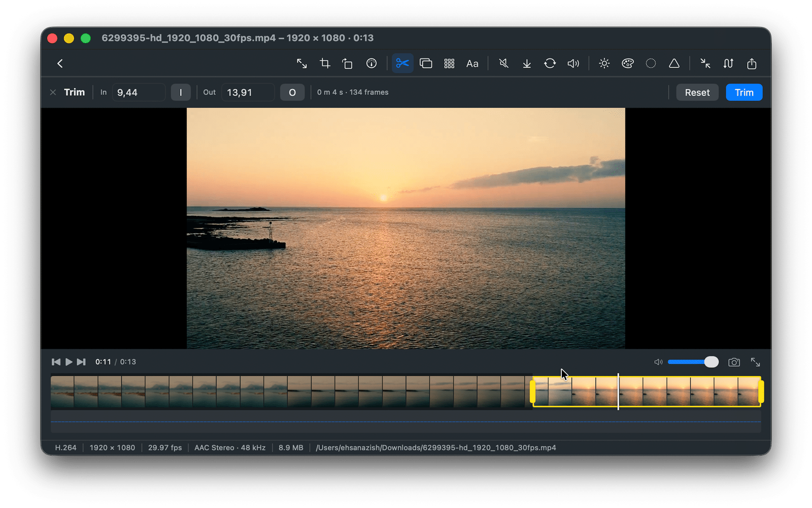
Task: Click the 8.9 MB file size entry
Action: pos(291,448)
